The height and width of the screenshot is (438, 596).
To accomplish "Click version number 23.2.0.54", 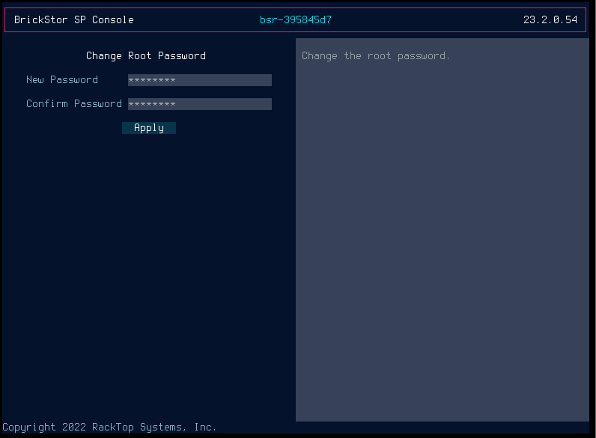I will pos(550,20).
